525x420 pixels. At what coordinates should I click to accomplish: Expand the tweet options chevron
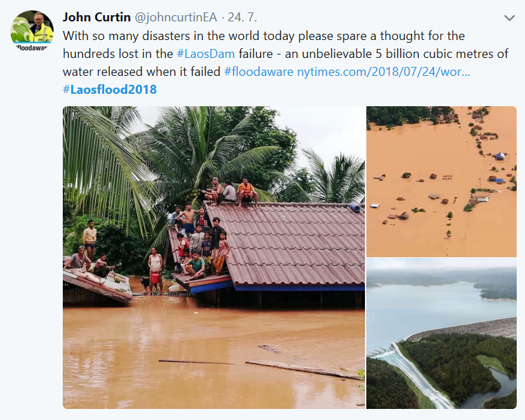pos(509,18)
